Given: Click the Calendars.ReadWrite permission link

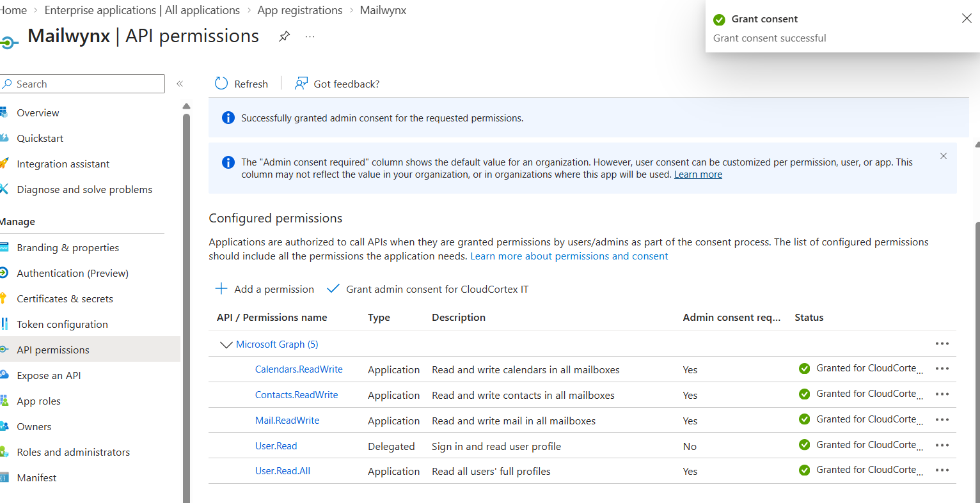Looking at the screenshot, I should point(299,369).
